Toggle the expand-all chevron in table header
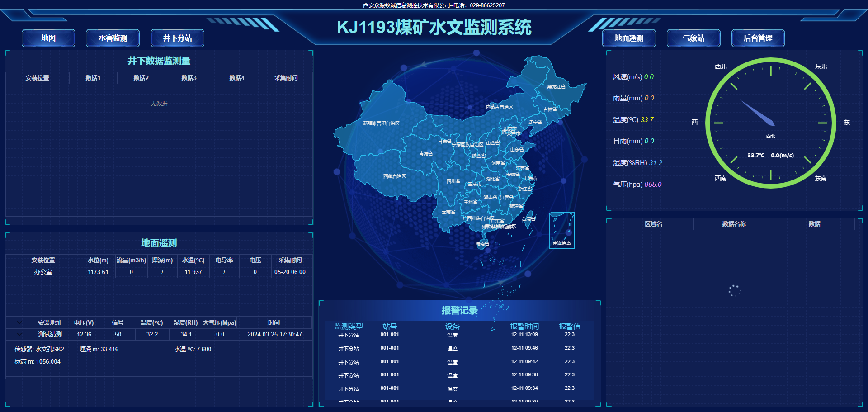Viewport: 868px width, 412px height. (19, 323)
